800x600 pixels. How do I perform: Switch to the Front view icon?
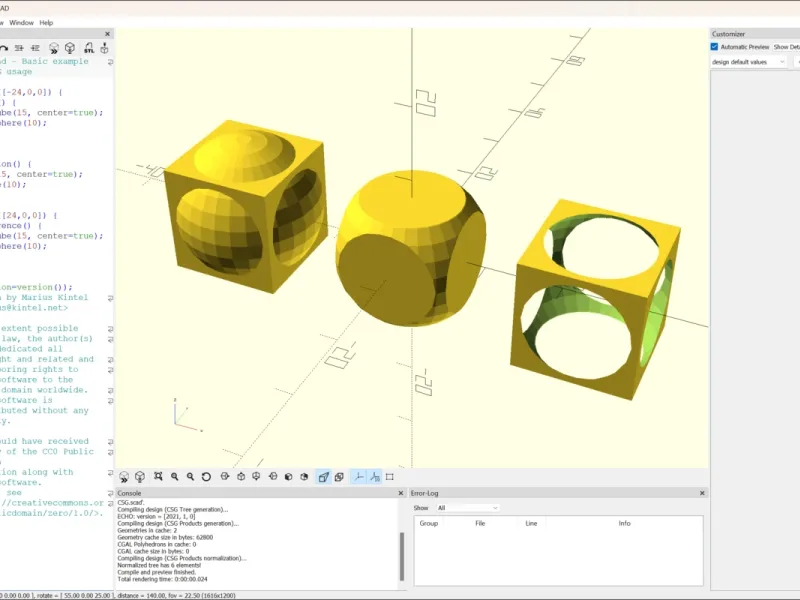tap(288, 477)
